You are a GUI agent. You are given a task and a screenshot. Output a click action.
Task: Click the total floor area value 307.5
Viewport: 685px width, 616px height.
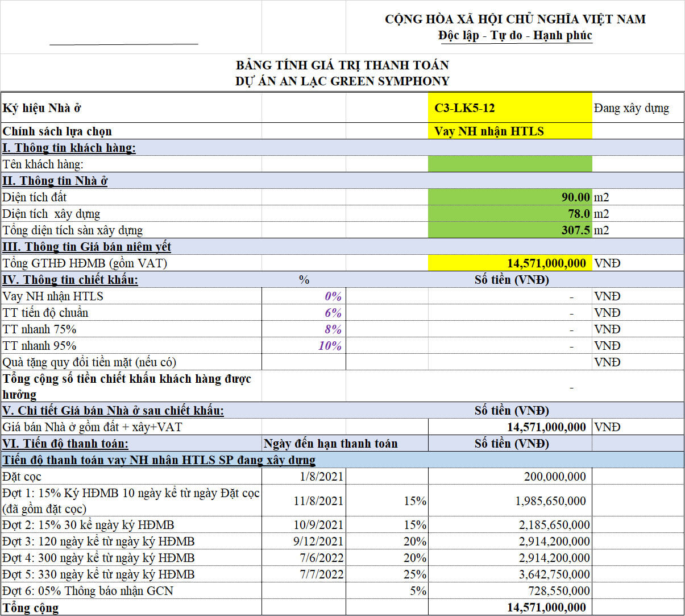[509, 230]
